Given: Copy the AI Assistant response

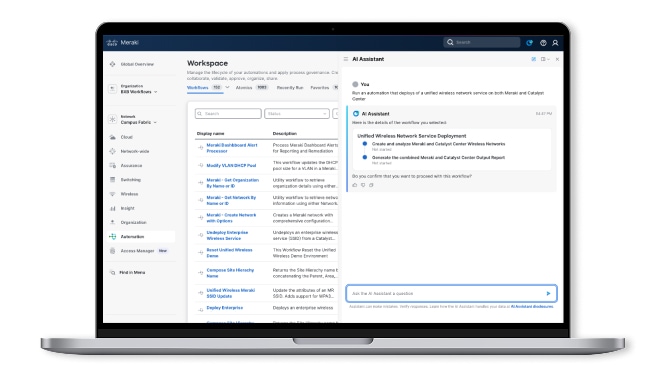Looking at the screenshot, I should 371,185.
